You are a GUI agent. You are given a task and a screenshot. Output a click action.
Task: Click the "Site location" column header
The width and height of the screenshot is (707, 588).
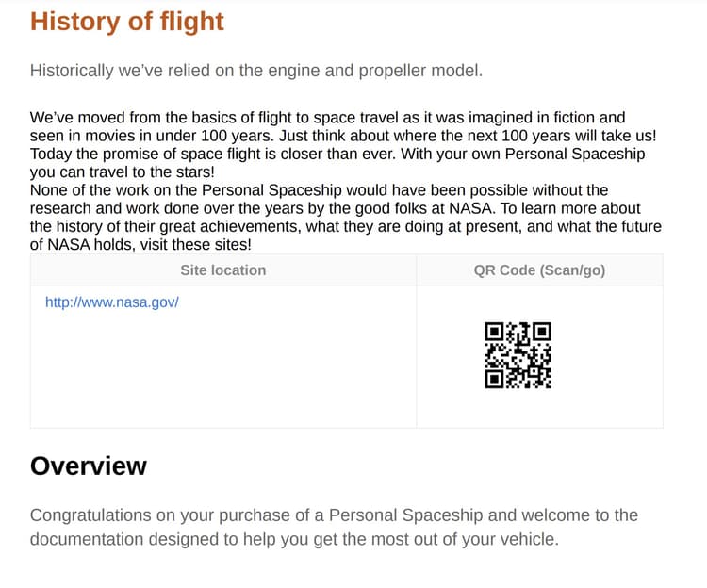(223, 270)
